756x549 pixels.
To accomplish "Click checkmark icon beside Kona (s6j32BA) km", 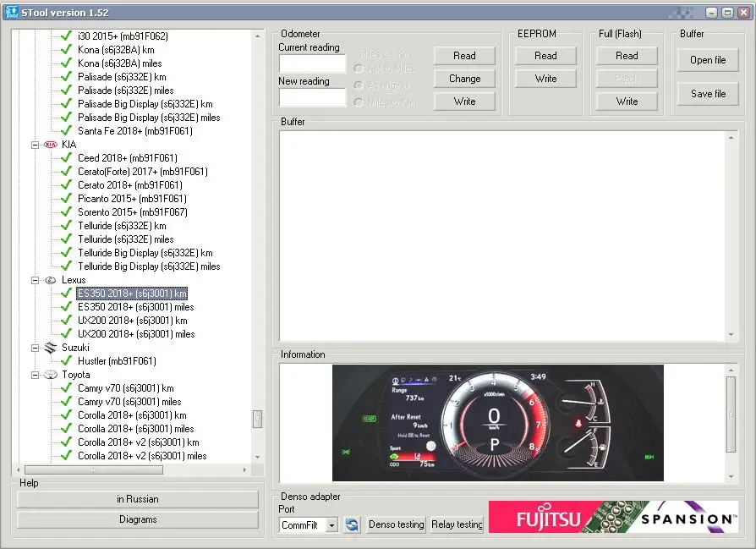I will click(x=67, y=50).
